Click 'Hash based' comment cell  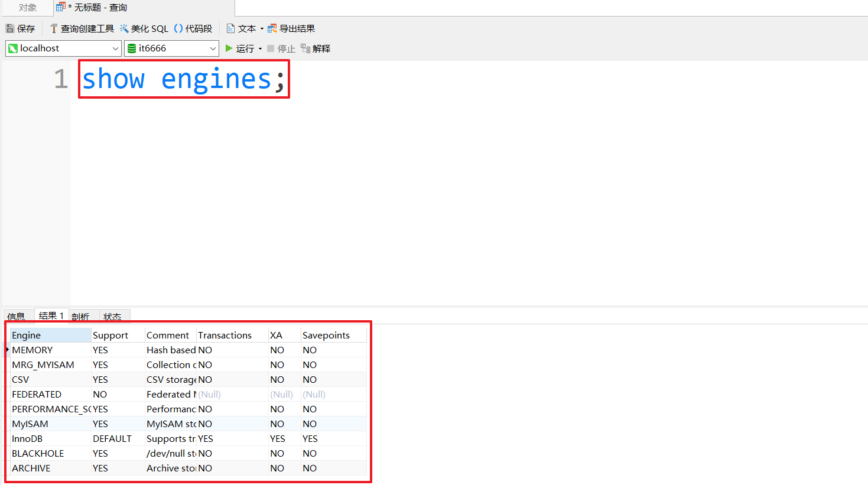click(171, 350)
